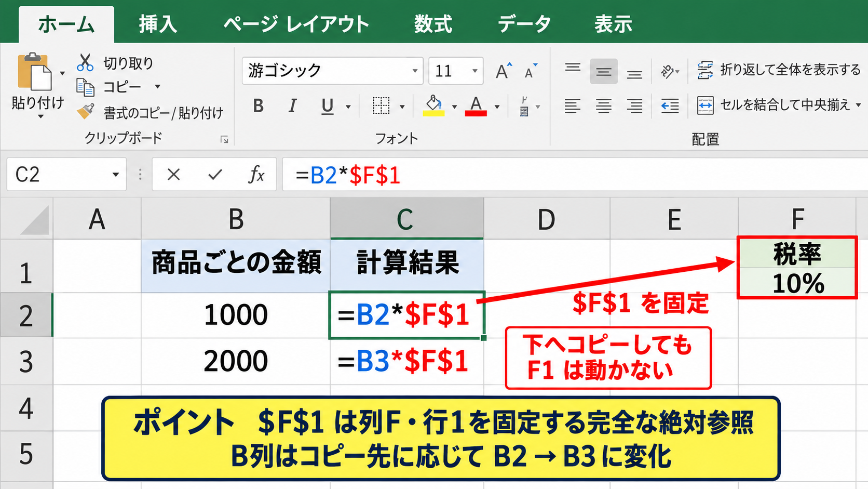Select cell B3 containing 2000
868x489 pixels.
click(x=236, y=362)
